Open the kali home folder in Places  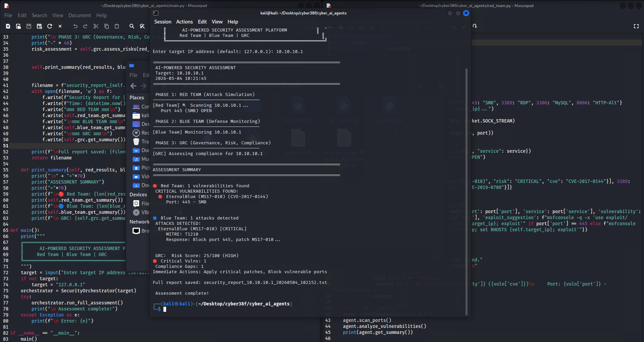tap(141, 115)
